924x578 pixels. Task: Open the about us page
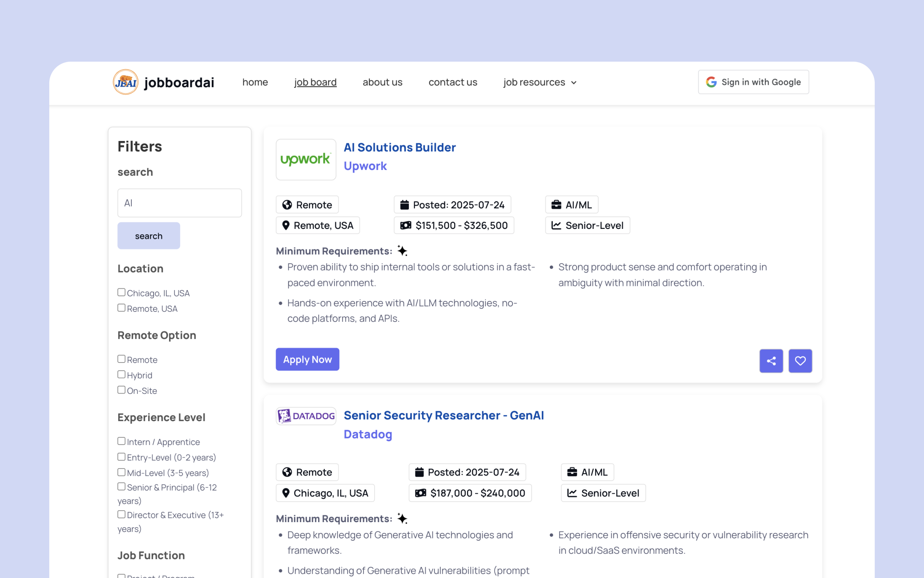click(x=382, y=82)
